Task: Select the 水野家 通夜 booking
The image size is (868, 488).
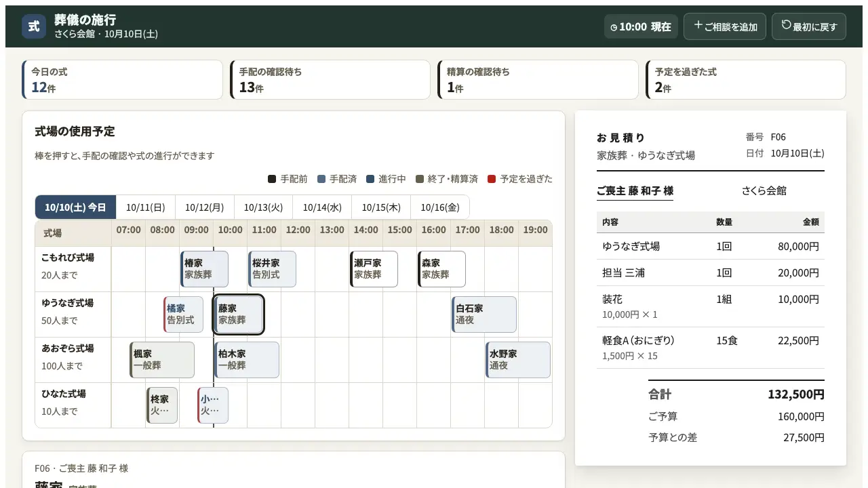Action: [x=518, y=360]
